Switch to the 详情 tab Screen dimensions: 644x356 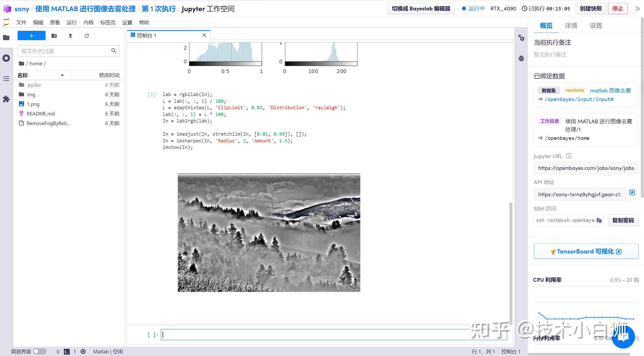point(571,25)
